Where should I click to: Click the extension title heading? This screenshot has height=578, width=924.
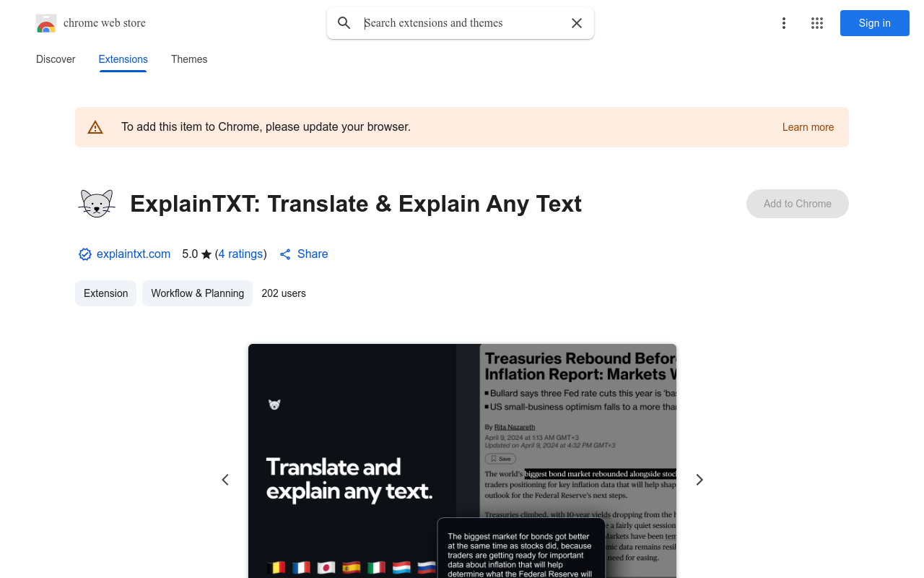tap(356, 204)
